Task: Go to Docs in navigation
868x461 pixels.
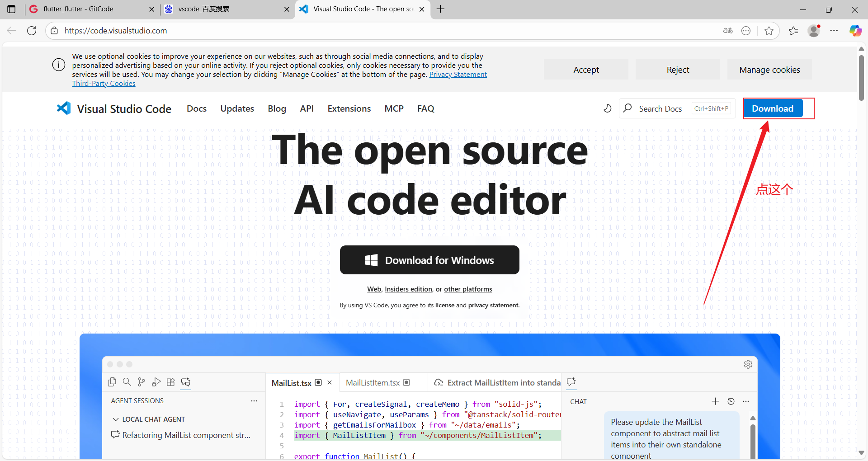Action: point(197,108)
